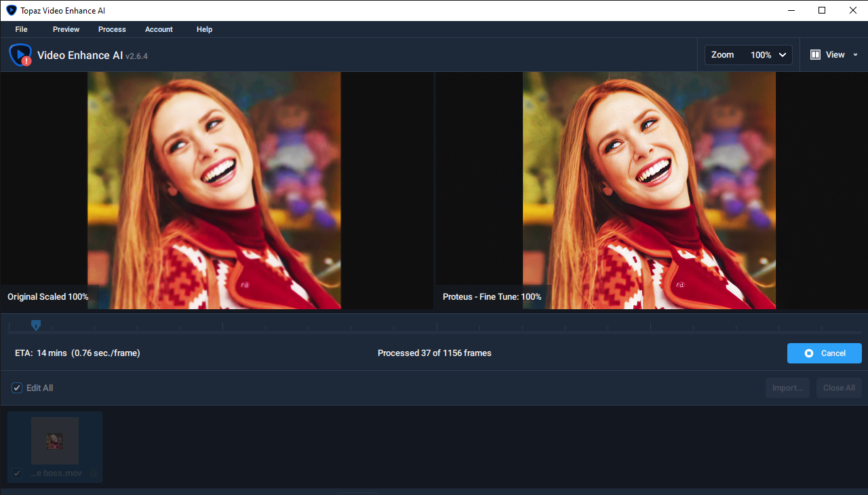Screen dimensions: 868x495
Task: Toggle the Edit All checkbox
Action: [x=17, y=388]
